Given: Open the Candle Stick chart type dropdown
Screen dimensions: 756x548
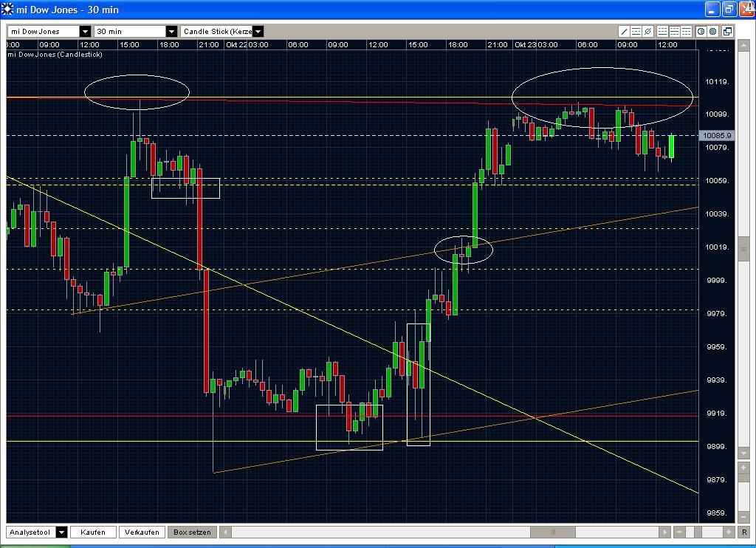Looking at the screenshot, I should tap(258, 32).
